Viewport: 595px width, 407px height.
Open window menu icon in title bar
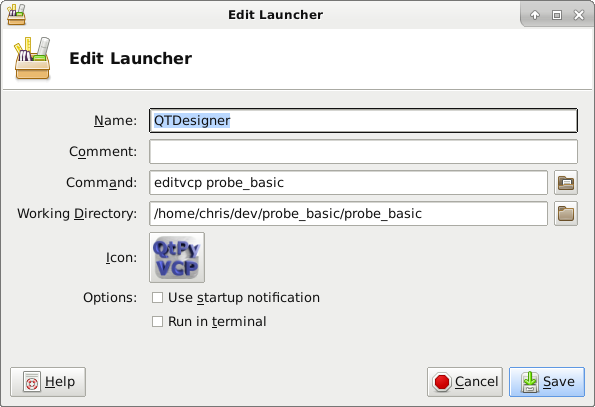(16, 14)
